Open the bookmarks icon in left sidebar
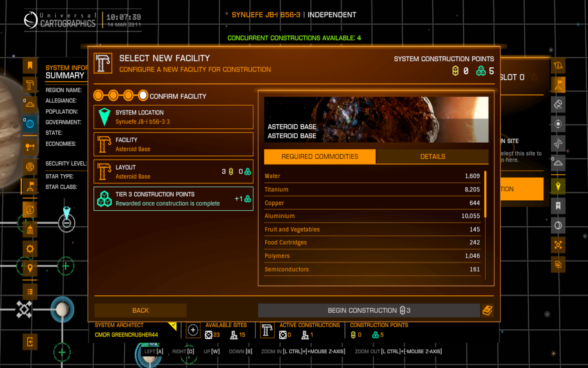This screenshot has height=368, width=588. 30,65
